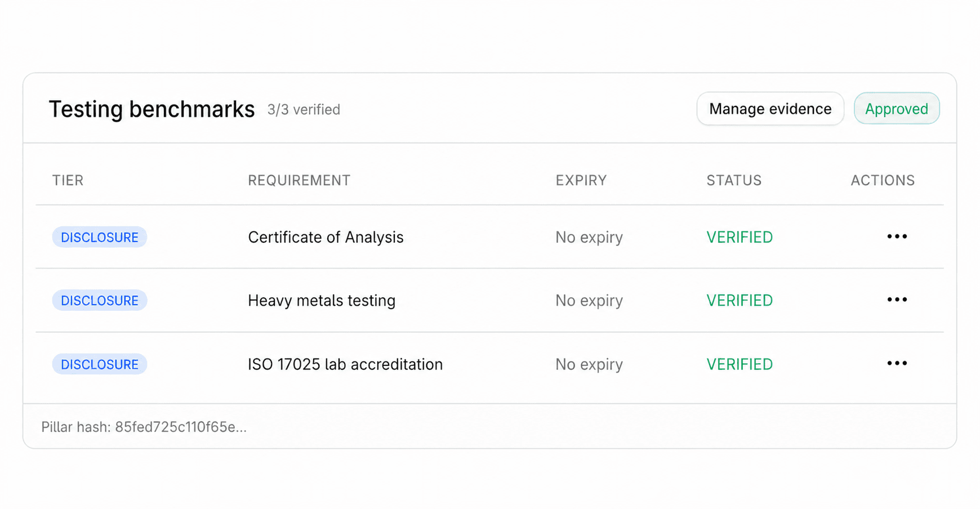Open the actions menu for Heavy metals testing
This screenshot has height=509, width=980.
click(896, 300)
